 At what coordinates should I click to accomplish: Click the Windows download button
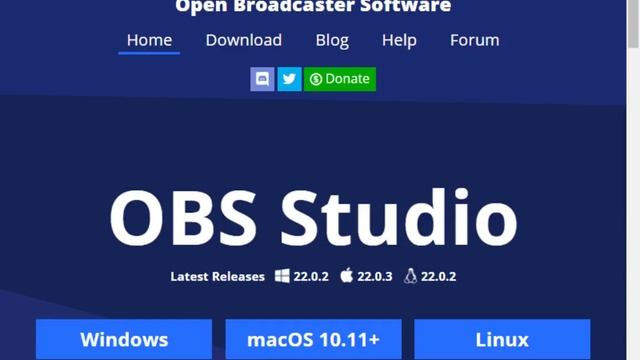[x=124, y=339]
